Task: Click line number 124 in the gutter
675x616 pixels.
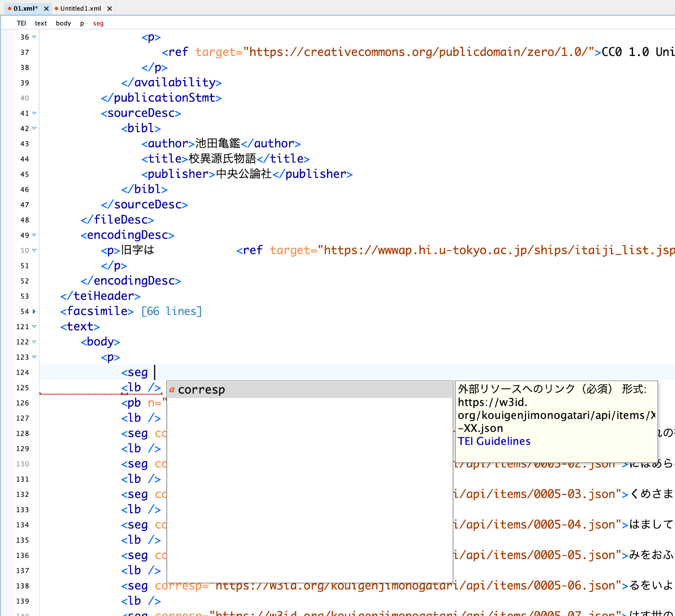Action: pos(23,372)
